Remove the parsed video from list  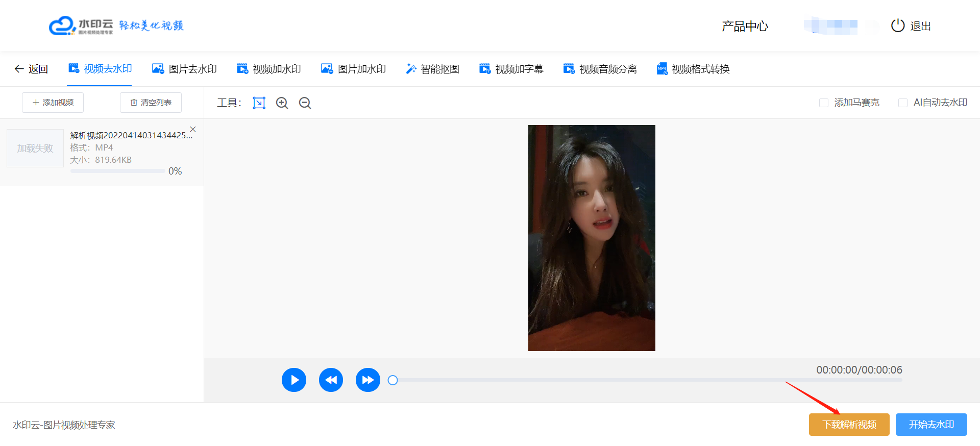193,129
